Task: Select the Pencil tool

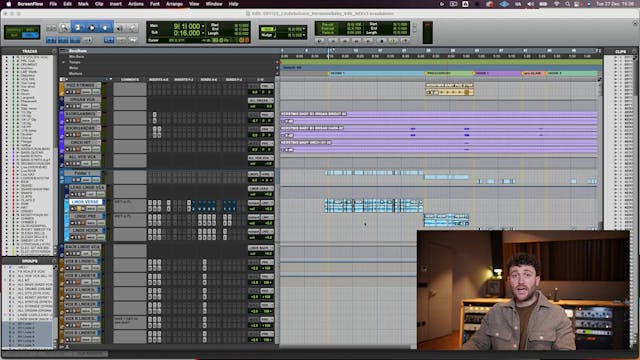Action: tap(132, 28)
